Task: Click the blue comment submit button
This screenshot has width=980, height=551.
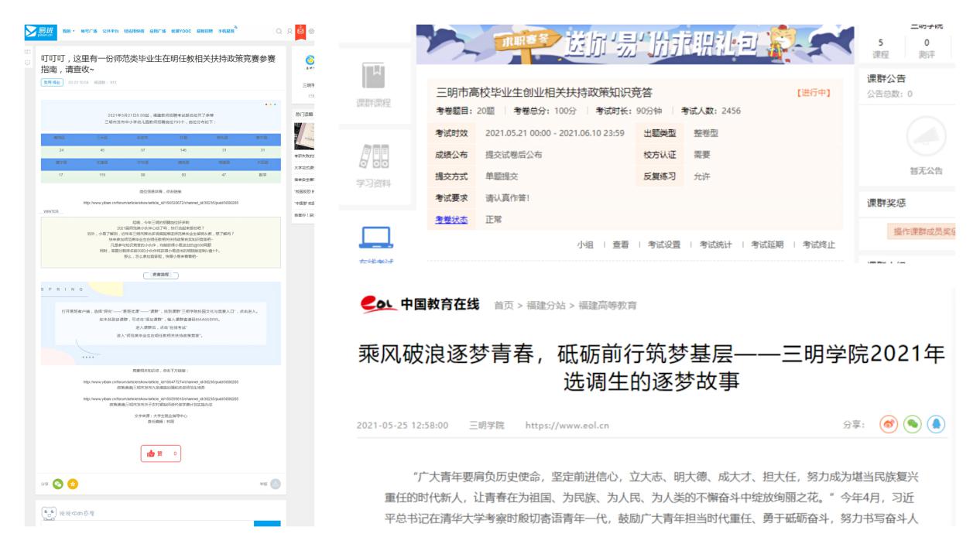Action: click(267, 524)
